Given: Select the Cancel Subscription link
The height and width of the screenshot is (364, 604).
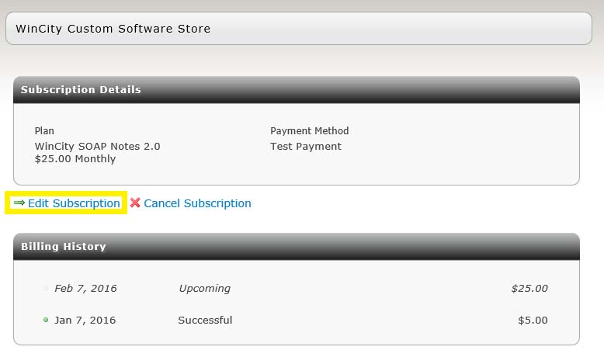Looking at the screenshot, I should click(x=197, y=203).
